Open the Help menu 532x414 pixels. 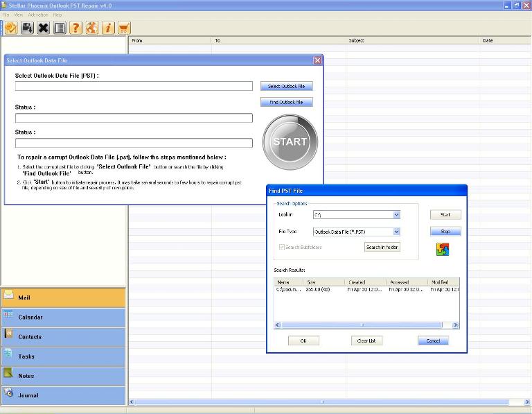(x=57, y=15)
